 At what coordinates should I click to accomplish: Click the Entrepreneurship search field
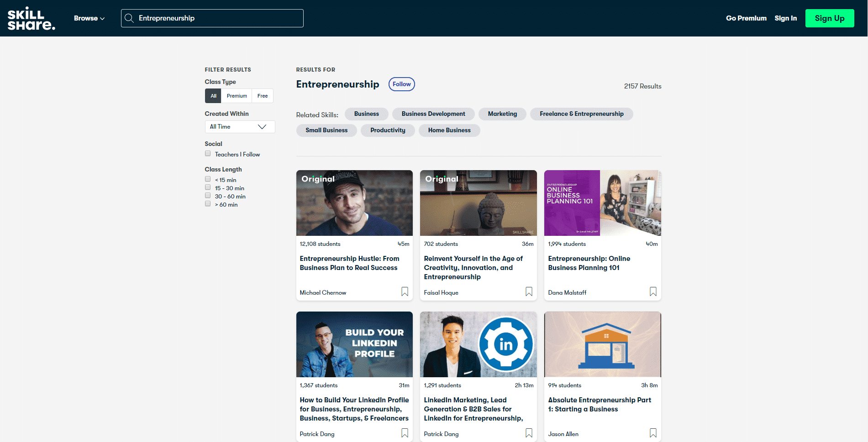tap(212, 18)
